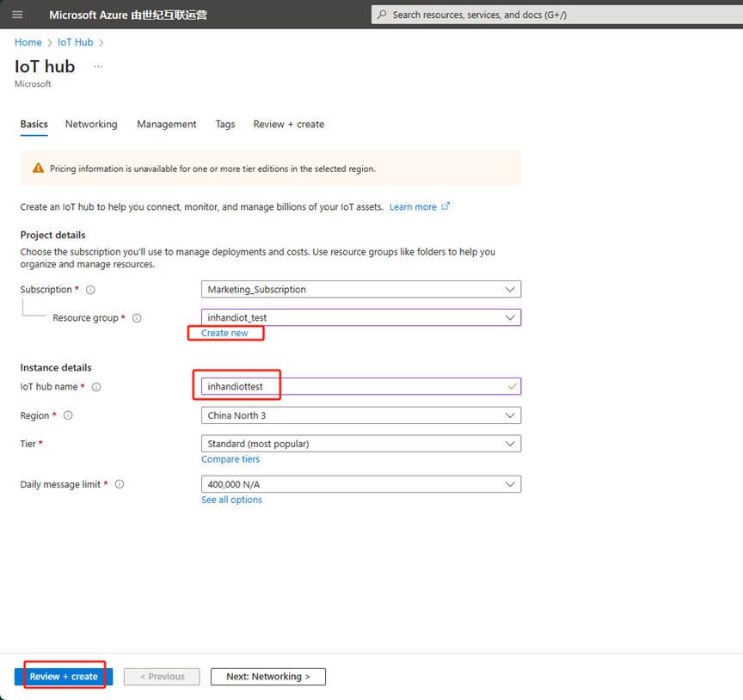Click the Next: Networking button
This screenshot has height=700, width=743.
pos(267,677)
